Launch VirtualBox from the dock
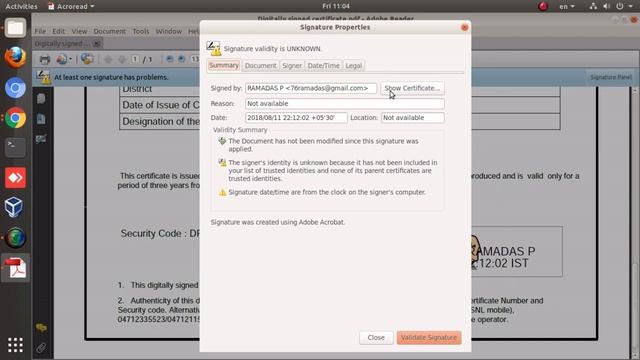Screen dimensions: 640x360 click(15, 207)
